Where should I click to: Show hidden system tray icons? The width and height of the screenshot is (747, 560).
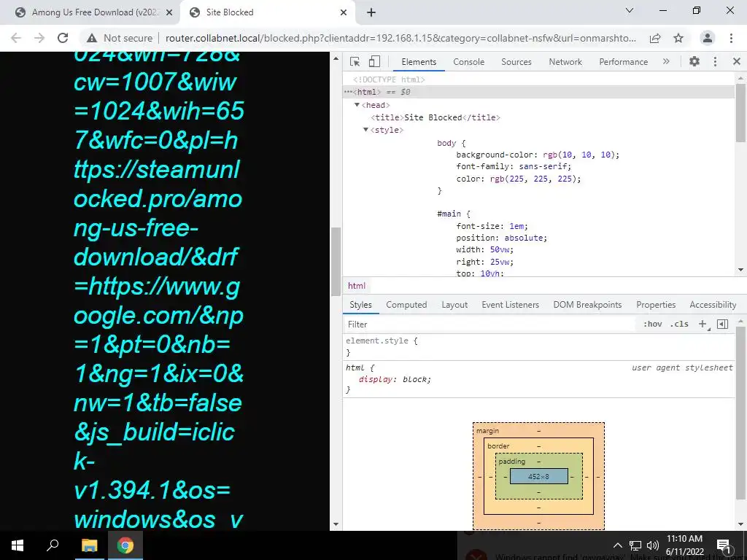coord(617,545)
